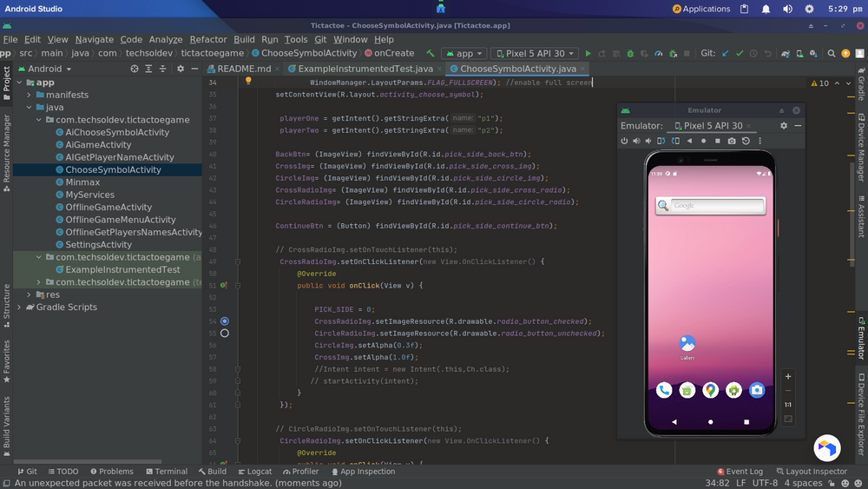Toggle the breakpoint marker on line 54
Screen dimensions: 868x489
(x=225, y=321)
